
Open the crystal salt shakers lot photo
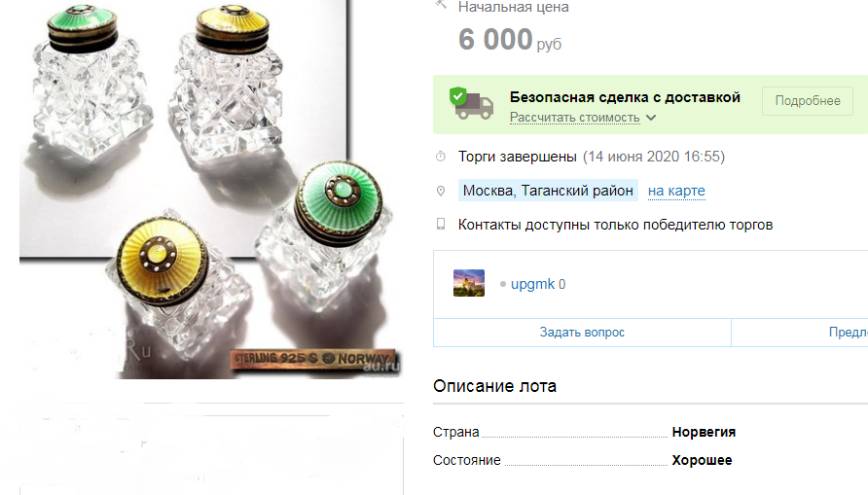pos(210,190)
